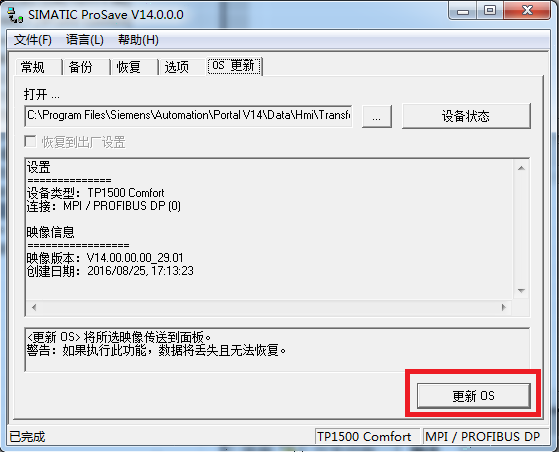Browse for image file with ... button
This screenshot has height=452, width=559.
pyautogui.click(x=376, y=116)
